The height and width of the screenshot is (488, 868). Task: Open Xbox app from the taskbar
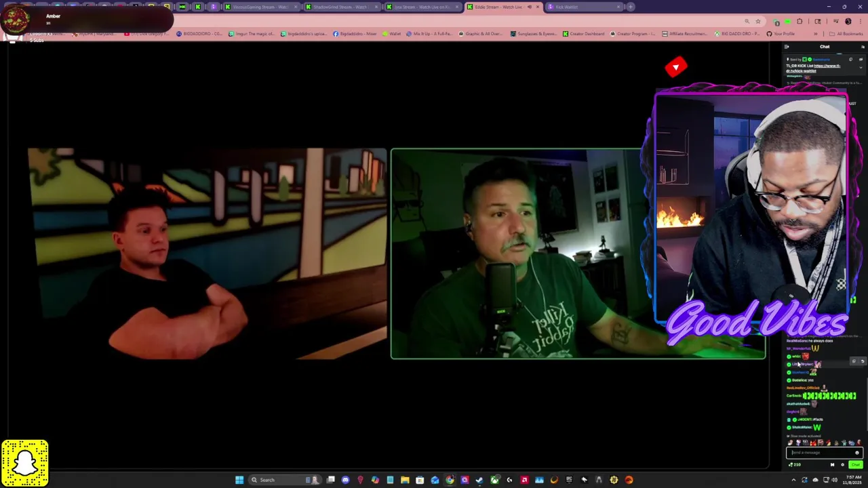(x=494, y=480)
